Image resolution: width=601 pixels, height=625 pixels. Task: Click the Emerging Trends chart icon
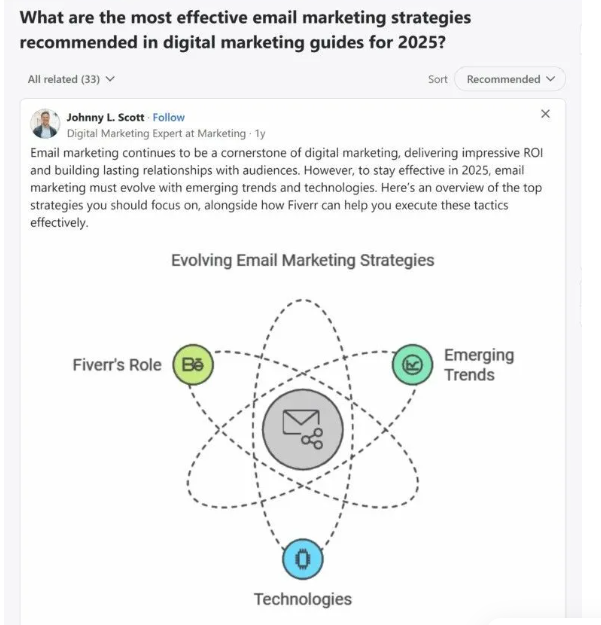[411, 365]
